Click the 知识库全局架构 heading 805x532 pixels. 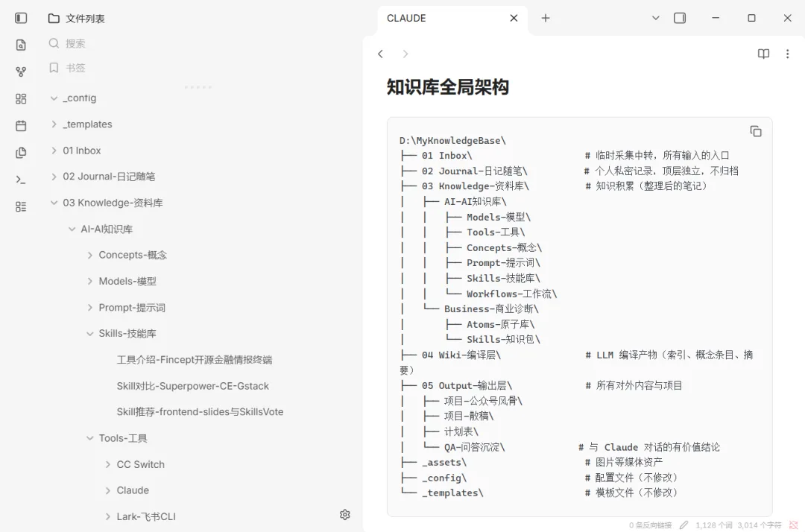[x=448, y=86]
